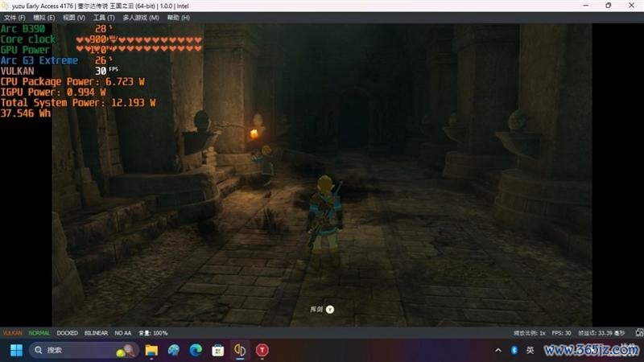Click the frame time 33.39 status text
This screenshot has width=644, height=362.
point(601,333)
